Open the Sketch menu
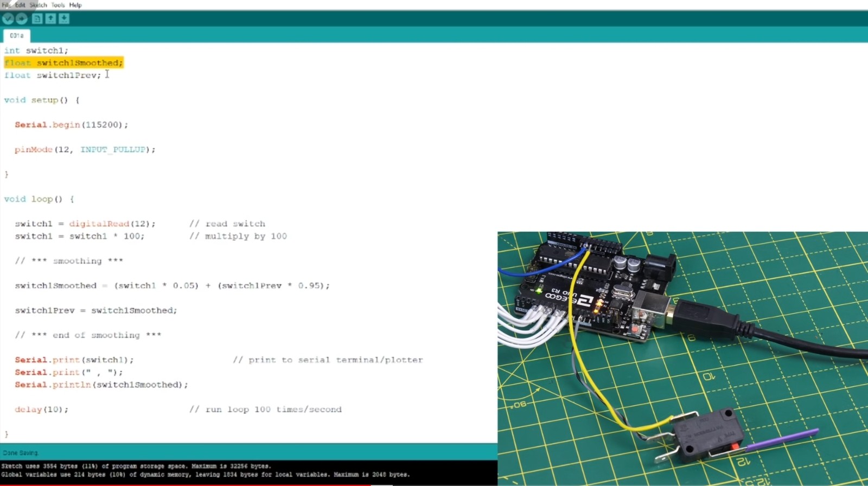Image resolution: width=868 pixels, height=486 pixels. [x=38, y=5]
